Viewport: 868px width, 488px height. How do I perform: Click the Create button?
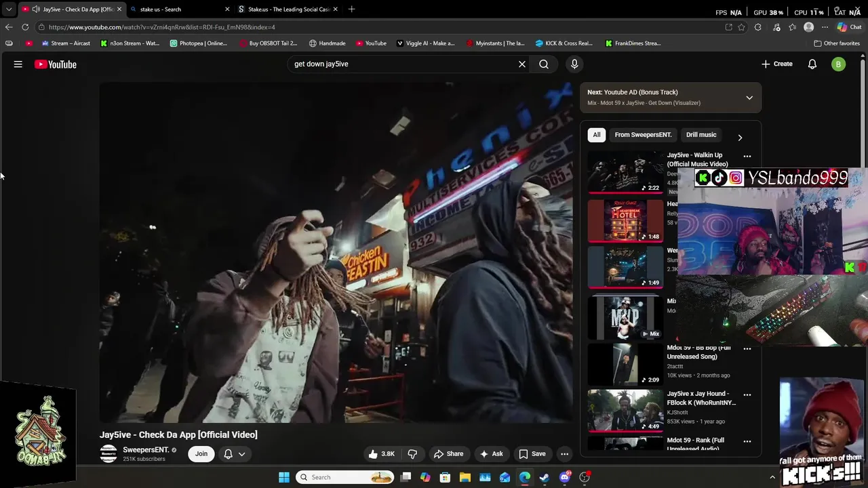(x=777, y=64)
